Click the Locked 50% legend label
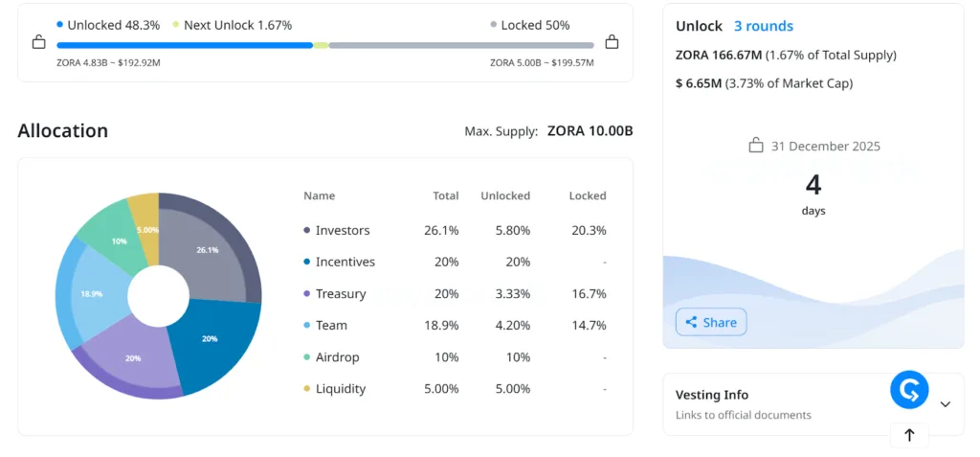 click(535, 25)
